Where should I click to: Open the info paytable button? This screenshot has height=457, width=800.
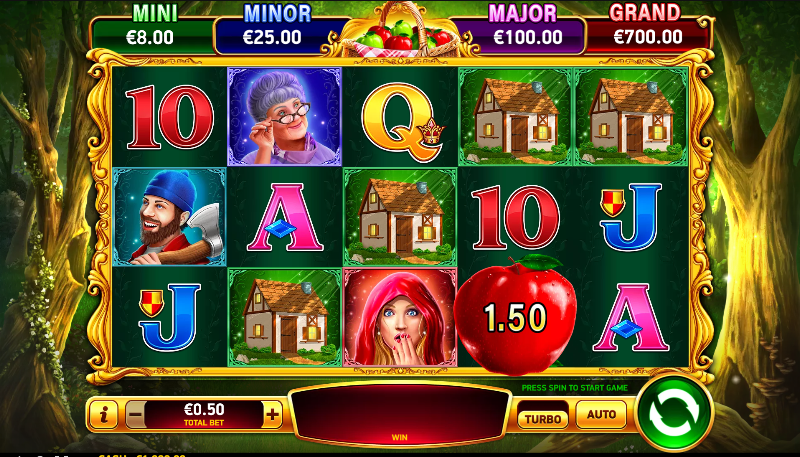(x=104, y=414)
